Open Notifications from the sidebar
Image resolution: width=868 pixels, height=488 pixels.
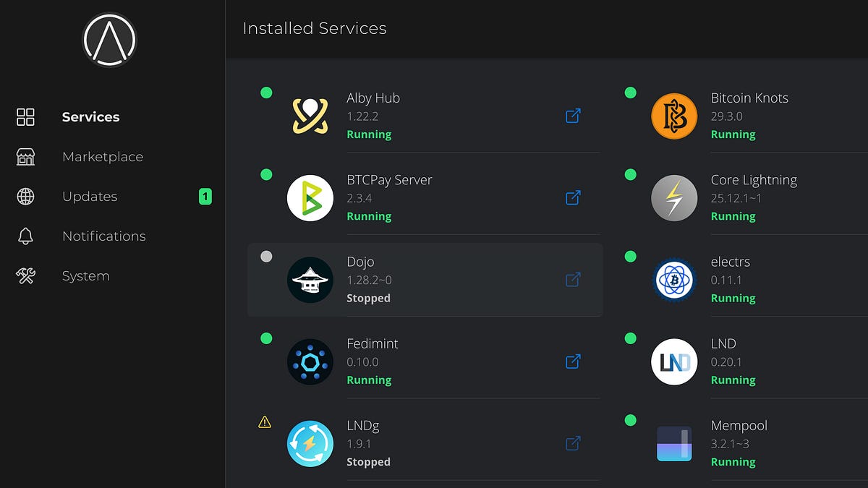104,236
